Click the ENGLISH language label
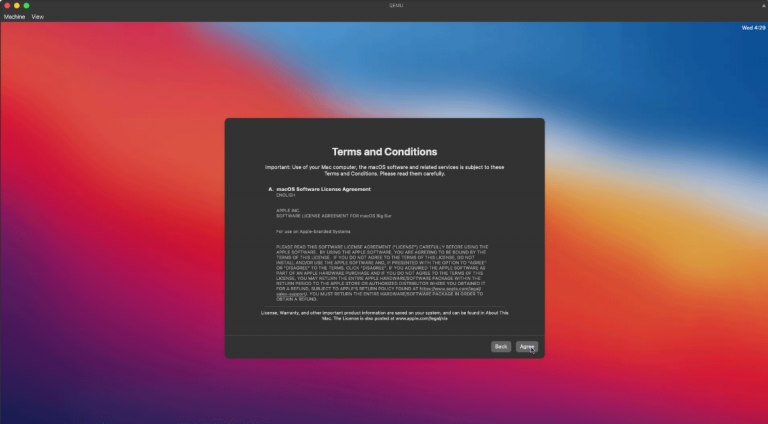 (286, 195)
